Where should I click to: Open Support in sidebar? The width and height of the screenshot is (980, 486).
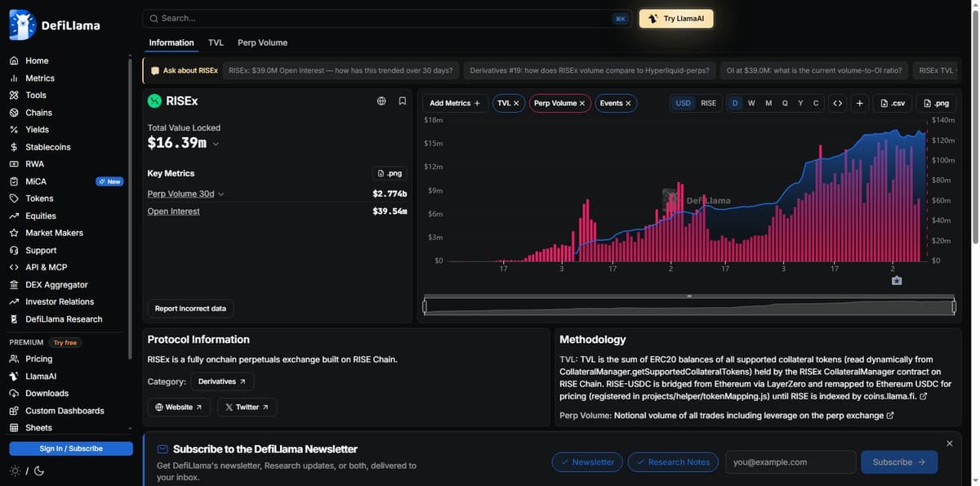coord(41,250)
